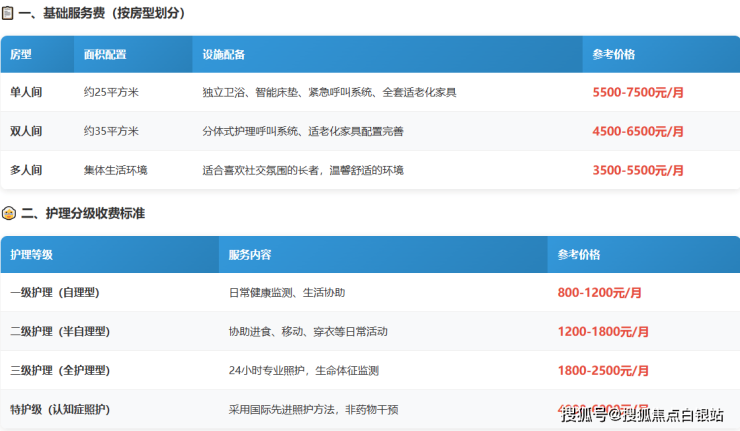This screenshot has width=740, height=431.
Task: Select the 房型 column header
Action: pyautogui.click(x=21, y=54)
